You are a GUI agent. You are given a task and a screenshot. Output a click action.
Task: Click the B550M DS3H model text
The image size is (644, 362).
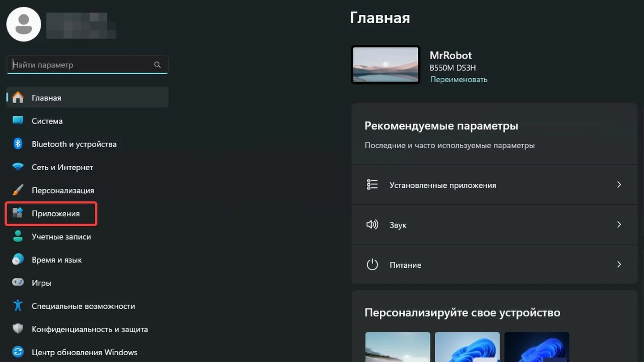[x=453, y=68]
